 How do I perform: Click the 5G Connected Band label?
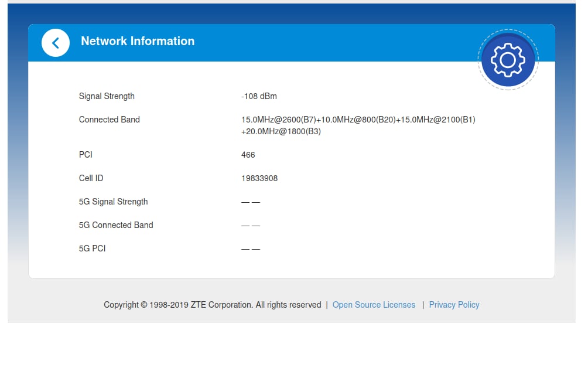pyautogui.click(x=116, y=225)
